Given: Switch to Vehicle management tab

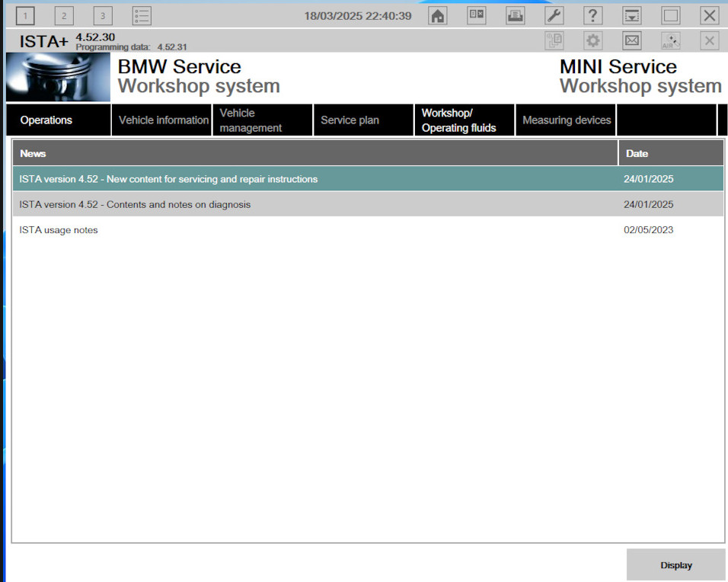Looking at the screenshot, I should point(263,120).
